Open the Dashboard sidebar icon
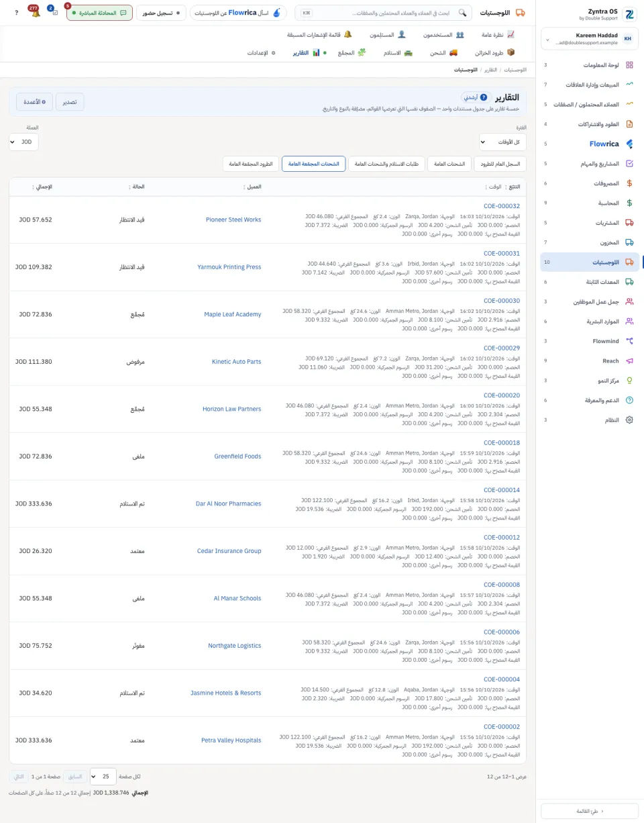 click(629, 65)
